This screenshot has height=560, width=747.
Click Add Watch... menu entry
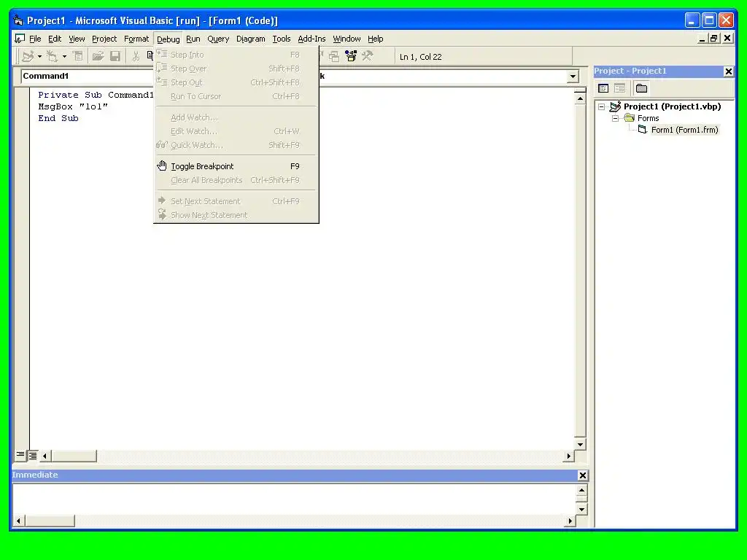point(236,117)
